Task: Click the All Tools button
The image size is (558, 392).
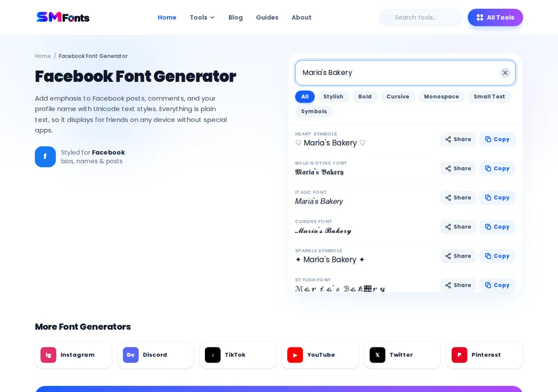Action: point(495,17)
